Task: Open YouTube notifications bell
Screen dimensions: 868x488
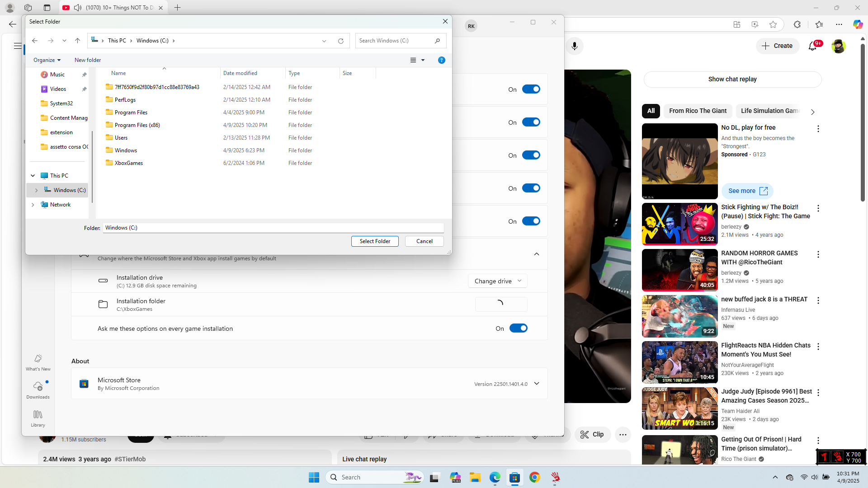Action: 813,46
